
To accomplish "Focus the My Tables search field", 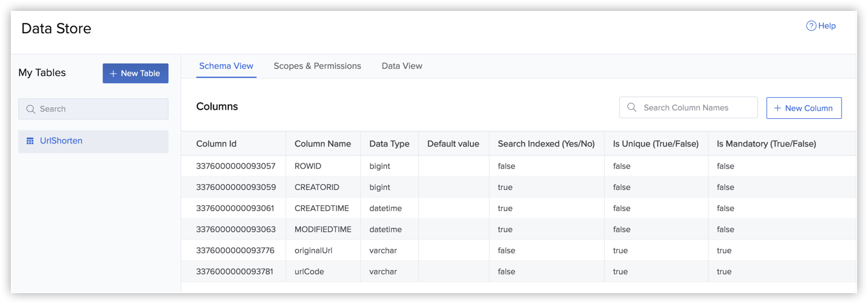I will pyautogui.click(x=100, y=109).
